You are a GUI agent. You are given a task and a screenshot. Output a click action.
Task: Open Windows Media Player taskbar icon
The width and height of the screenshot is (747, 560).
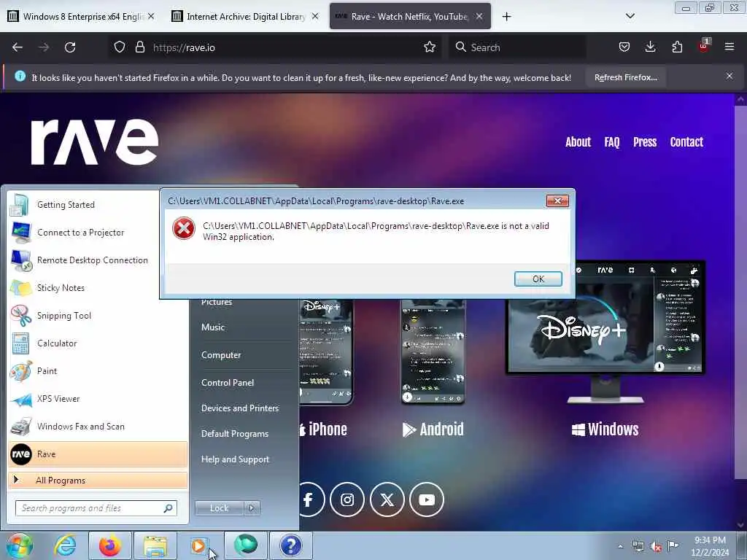pyautogui.click(x=198, y=545)
